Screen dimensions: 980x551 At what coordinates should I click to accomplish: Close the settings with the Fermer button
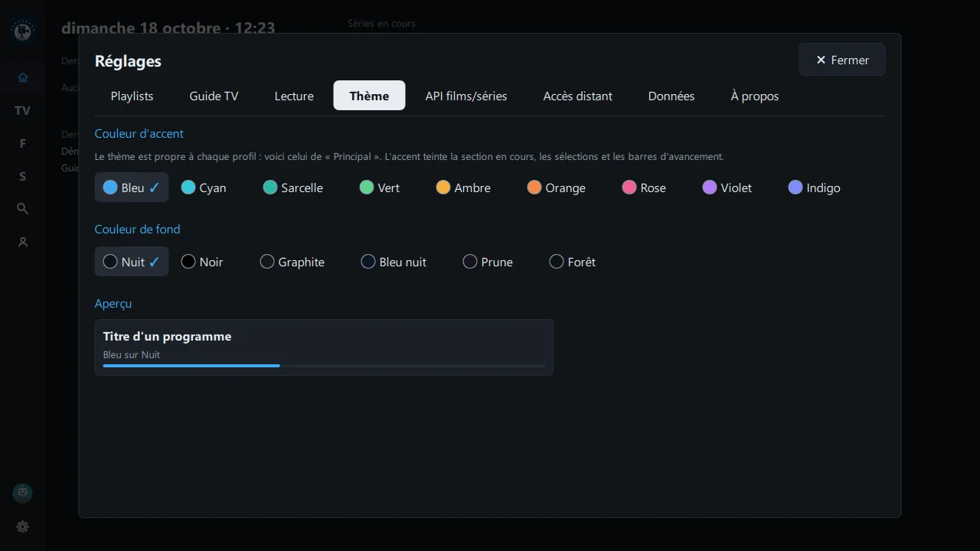tap(842, 60)
